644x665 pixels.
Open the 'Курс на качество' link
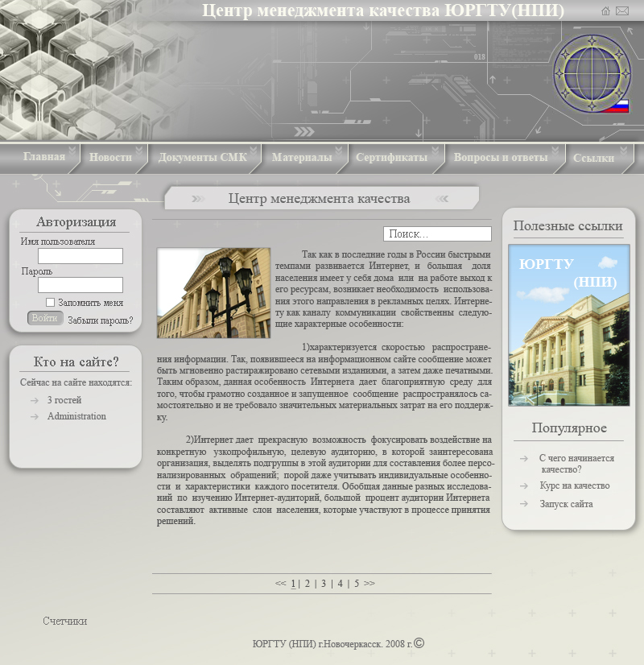[575, 486]
